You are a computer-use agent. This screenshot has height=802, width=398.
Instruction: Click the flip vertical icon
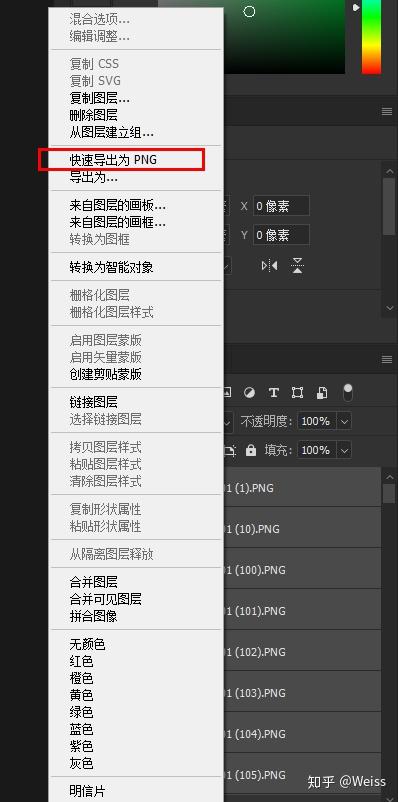tap(297, 265)
